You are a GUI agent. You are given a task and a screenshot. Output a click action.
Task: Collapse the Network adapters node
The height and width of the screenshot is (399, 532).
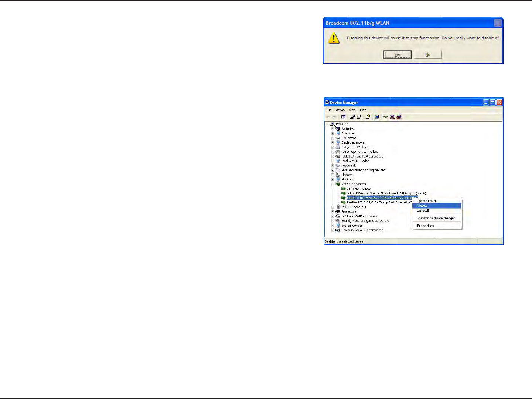[x=332, y=184]
